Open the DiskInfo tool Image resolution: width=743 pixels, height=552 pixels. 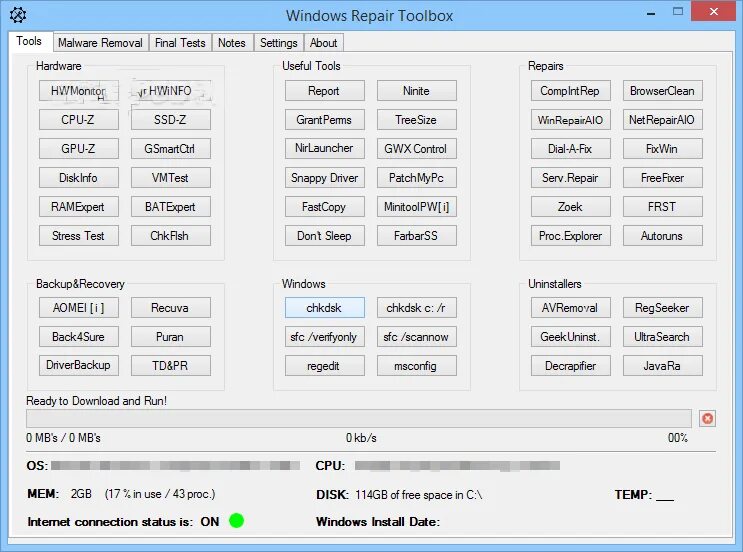click(x=79, y=178)
